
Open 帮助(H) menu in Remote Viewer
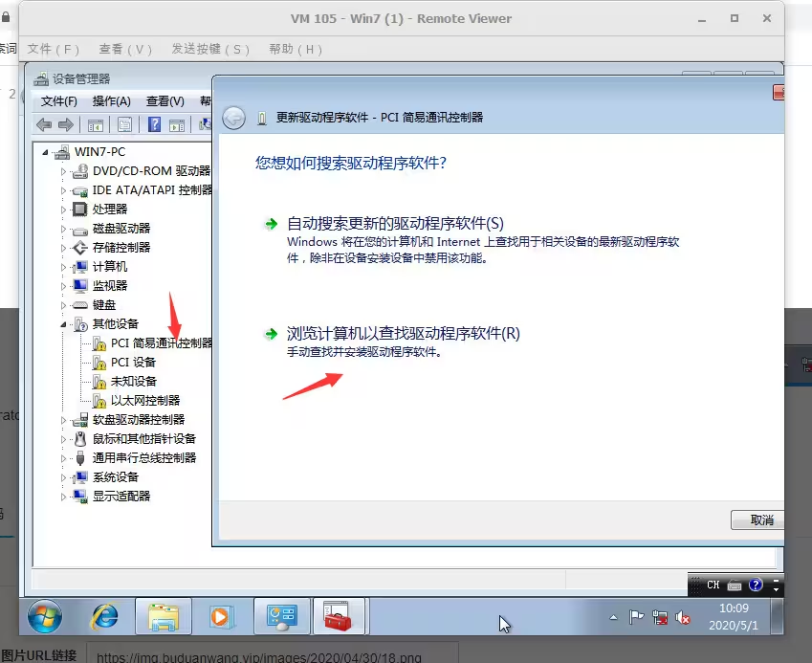pyautogui.click(x=296, y=49)
